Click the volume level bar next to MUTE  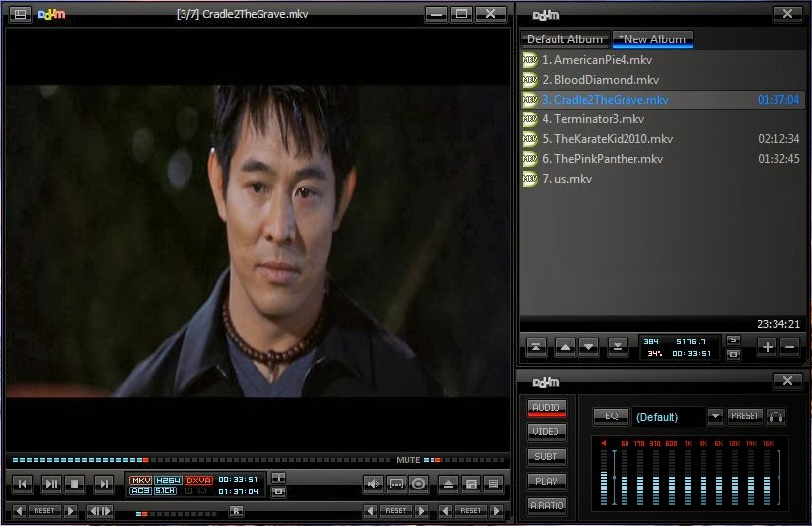click(464, 460)
